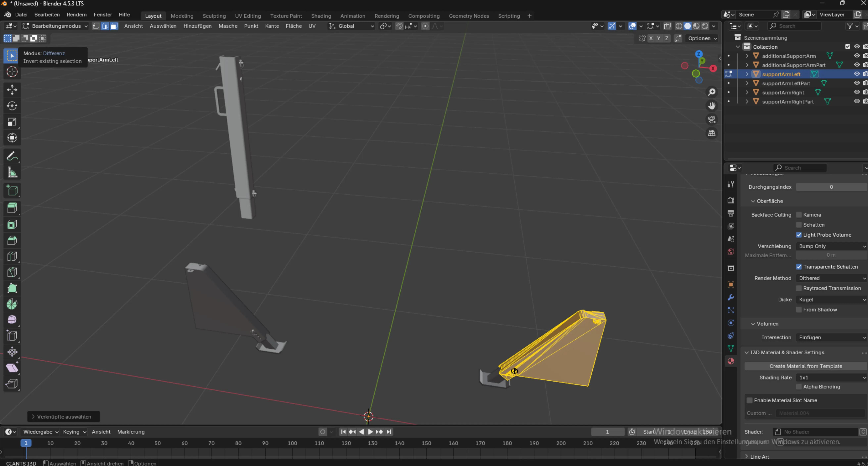Open the Shading Rate 1x1 dropdown

[x=832, y=378]
